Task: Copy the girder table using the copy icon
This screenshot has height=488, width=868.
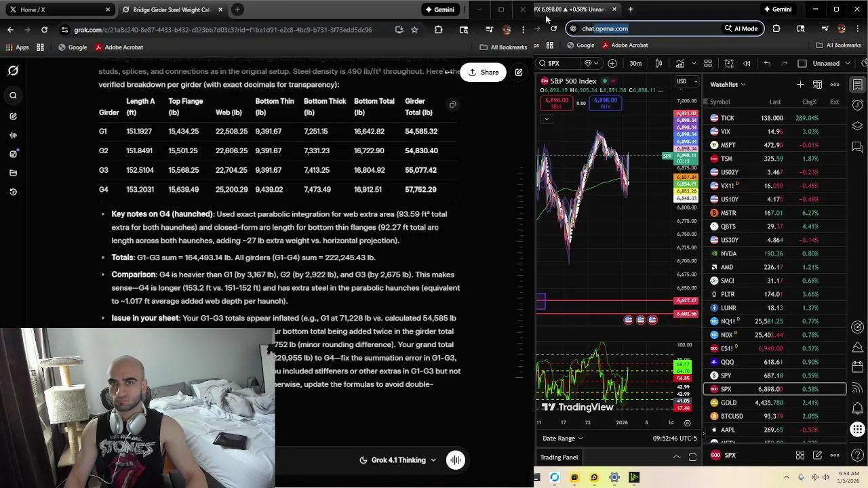Action: tap(452, 104)
